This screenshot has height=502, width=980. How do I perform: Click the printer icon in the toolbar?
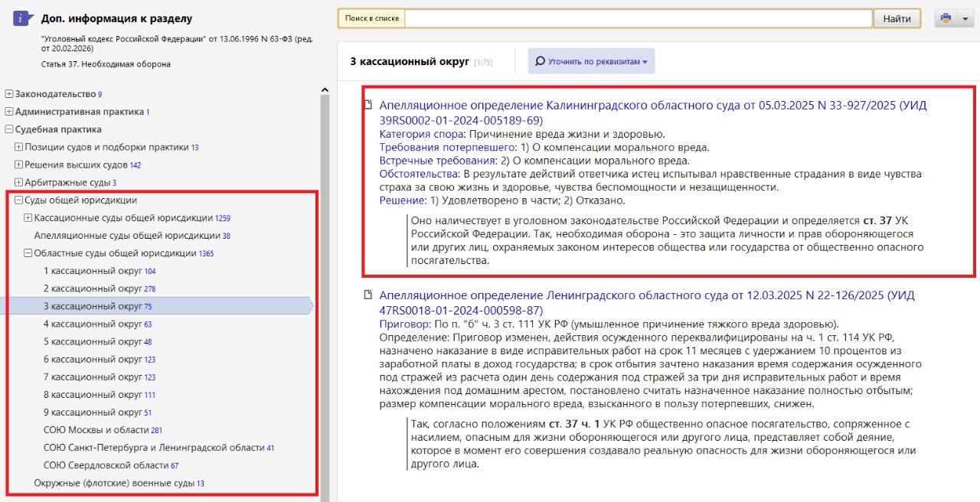(946, 18)
